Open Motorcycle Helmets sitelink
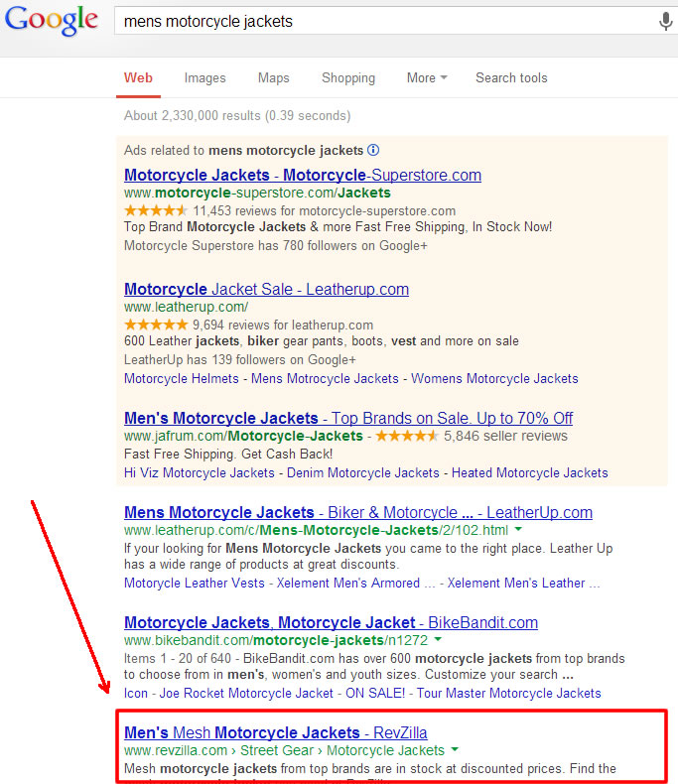The image size is (678, 784). click(x=182, y=378)
